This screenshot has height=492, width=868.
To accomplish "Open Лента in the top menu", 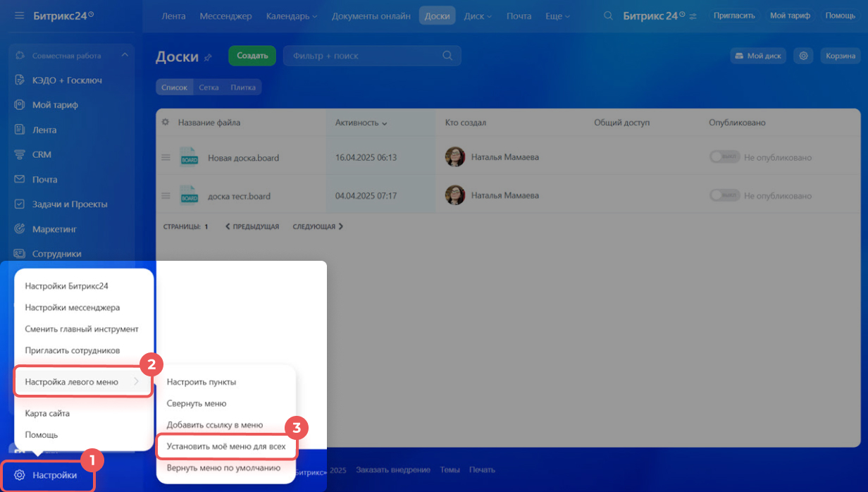I will [173, 16].
